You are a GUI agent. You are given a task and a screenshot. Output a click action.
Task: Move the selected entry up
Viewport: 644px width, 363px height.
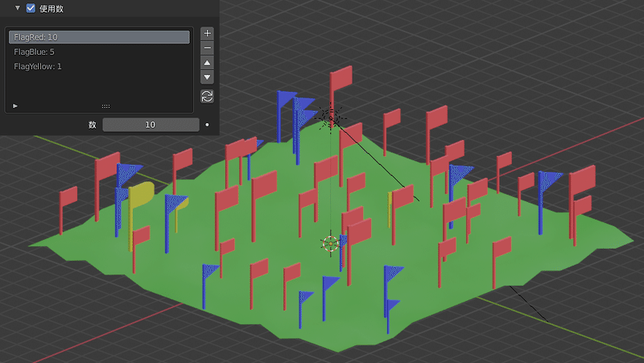[x=208, y=63]
